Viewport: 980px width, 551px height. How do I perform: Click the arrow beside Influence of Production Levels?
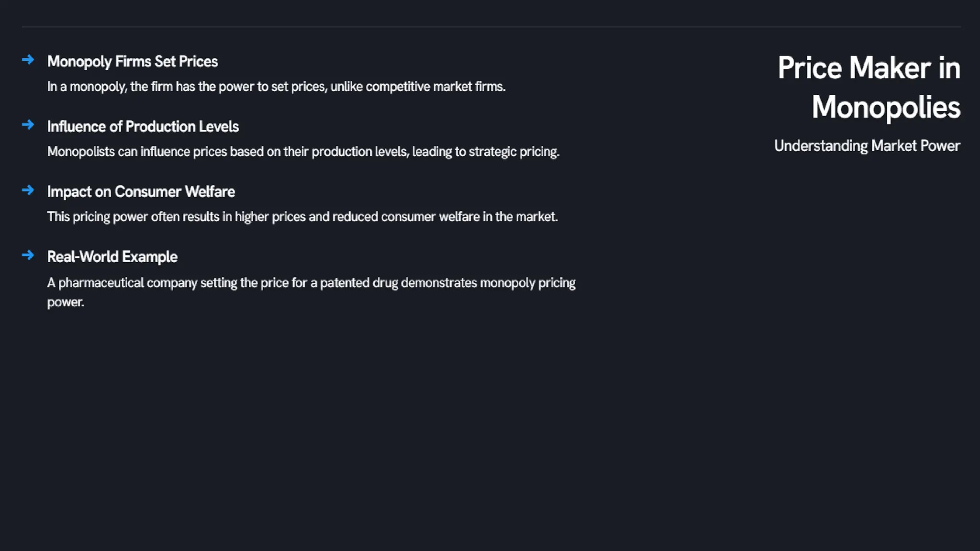[28, 125]
